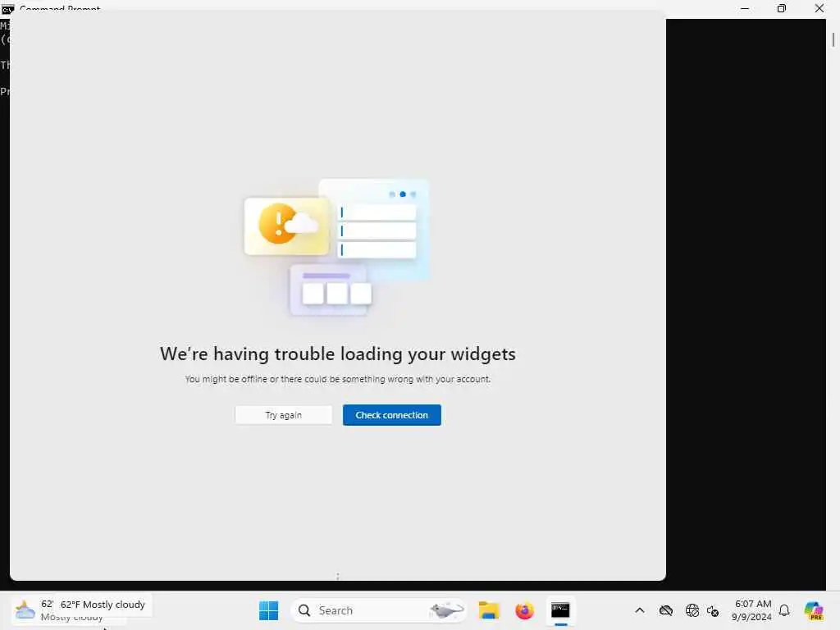Click the Try again button
The image size is (840, 630).
[283, 415]
